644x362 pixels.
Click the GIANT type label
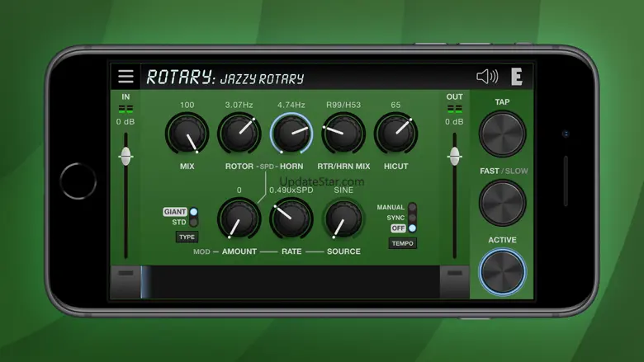coord(175,212)
